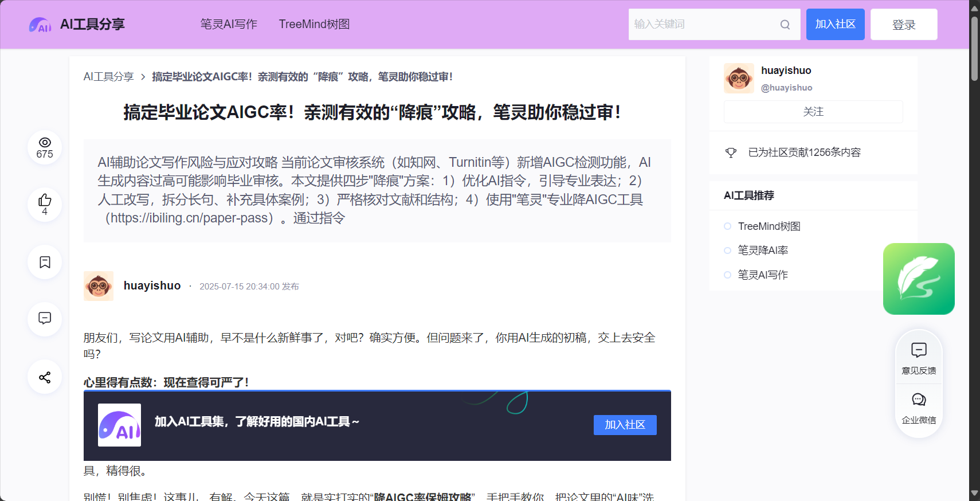Click the 2025-07-15 20:34:00 发布 timestamp
This screenshot has width=980, height=501.
[x=249, y=287]
